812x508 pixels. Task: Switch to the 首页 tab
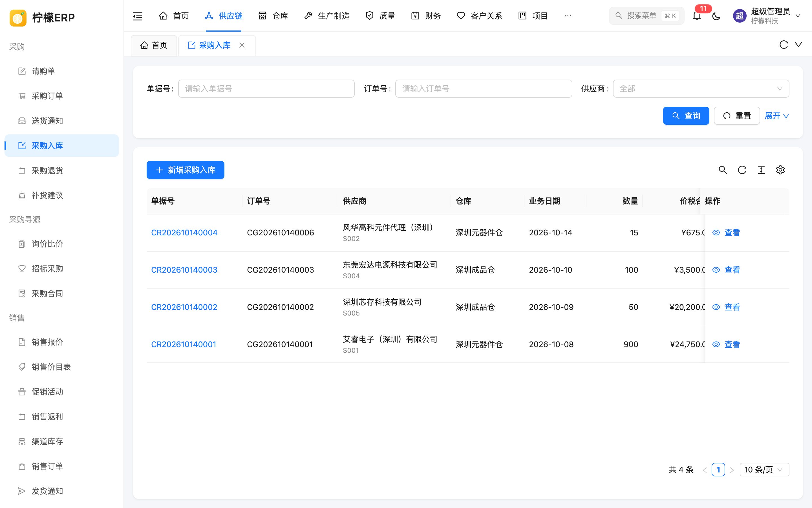[154, 45]
